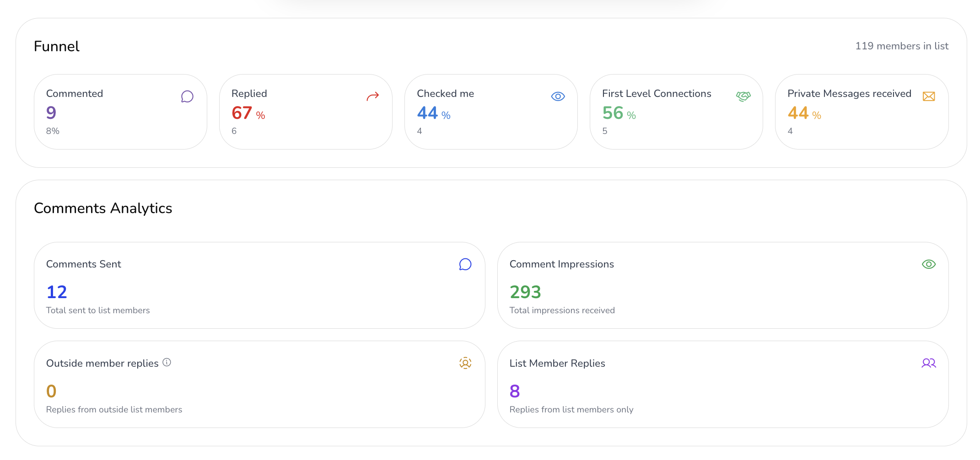Click the red 67 % value
Screen dimensions: 980x460
pyautogui.click(x=248, y=113)
